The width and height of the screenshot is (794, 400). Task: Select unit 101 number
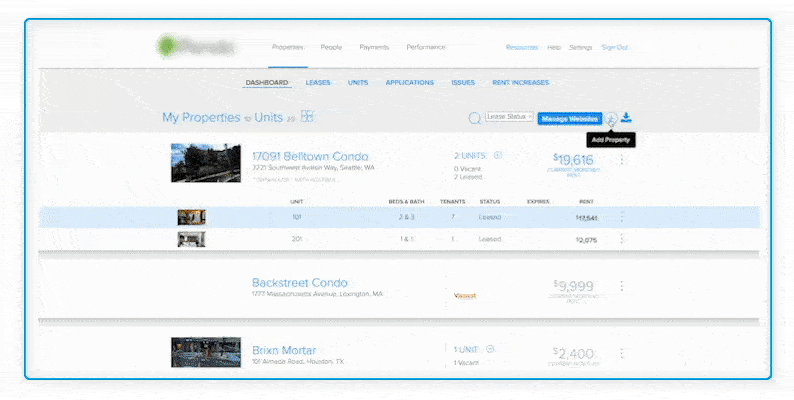point(297,217)
